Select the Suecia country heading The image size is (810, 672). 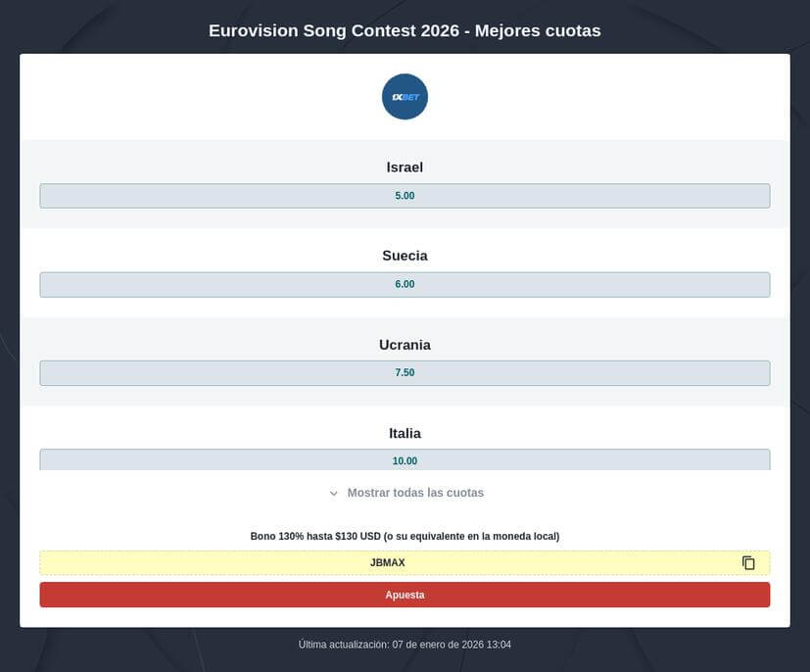(x=405, y=255)
